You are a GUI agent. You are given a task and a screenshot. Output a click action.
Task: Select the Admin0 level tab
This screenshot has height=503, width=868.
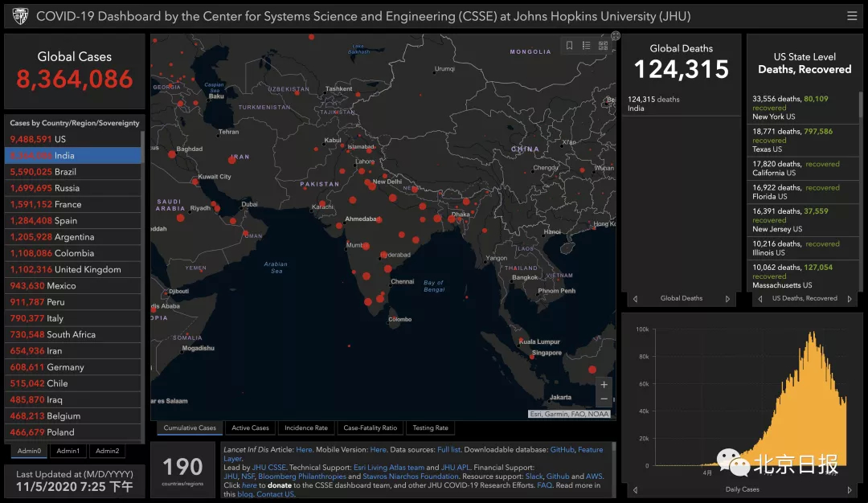tap(30, 451)
